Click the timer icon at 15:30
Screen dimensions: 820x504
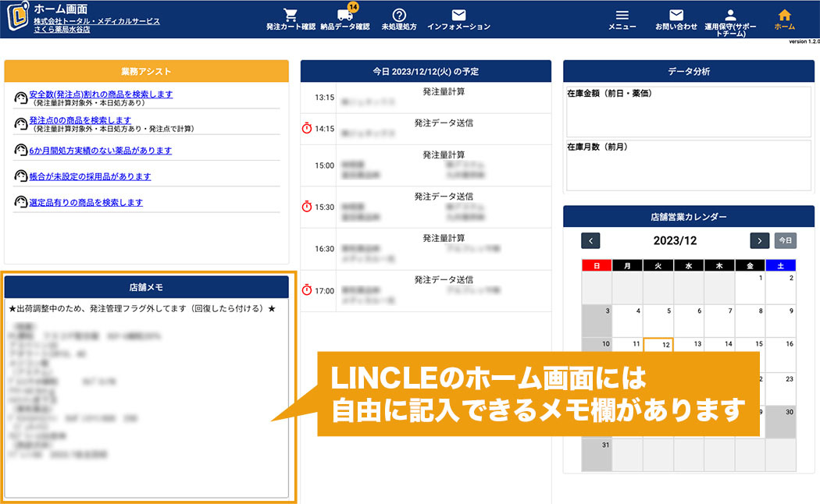307,207
